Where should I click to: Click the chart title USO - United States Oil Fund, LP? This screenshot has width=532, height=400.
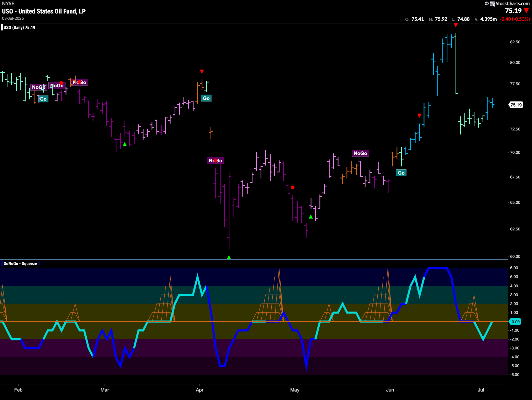tap(44, 11)
